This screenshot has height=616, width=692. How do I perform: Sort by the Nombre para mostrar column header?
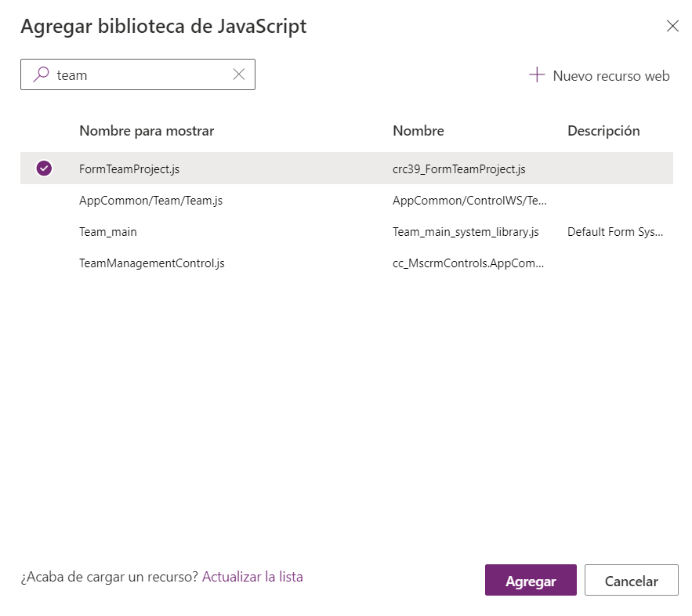pyautogui.click(x=147, y=131)
